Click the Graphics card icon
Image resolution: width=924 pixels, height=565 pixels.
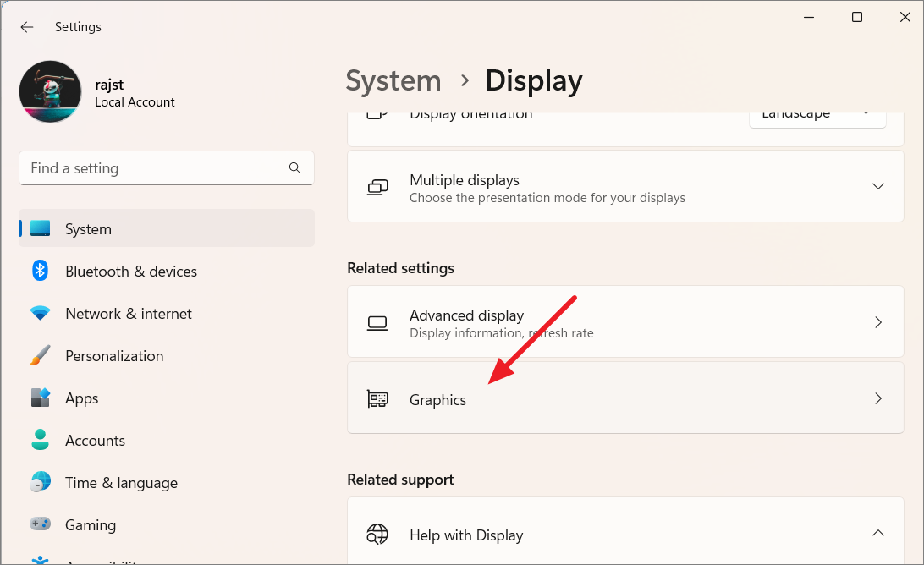[377, 398]
